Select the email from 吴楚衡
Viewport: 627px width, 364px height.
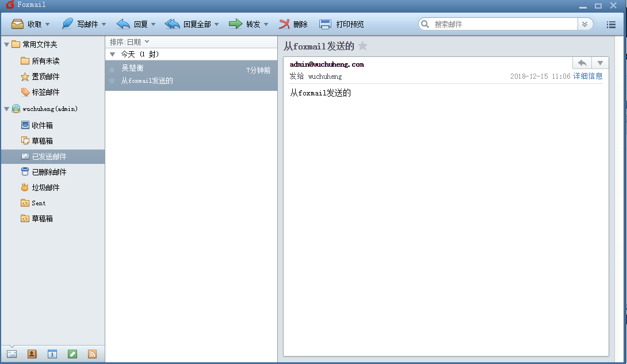pyautogui.click(x=191, y=75)
